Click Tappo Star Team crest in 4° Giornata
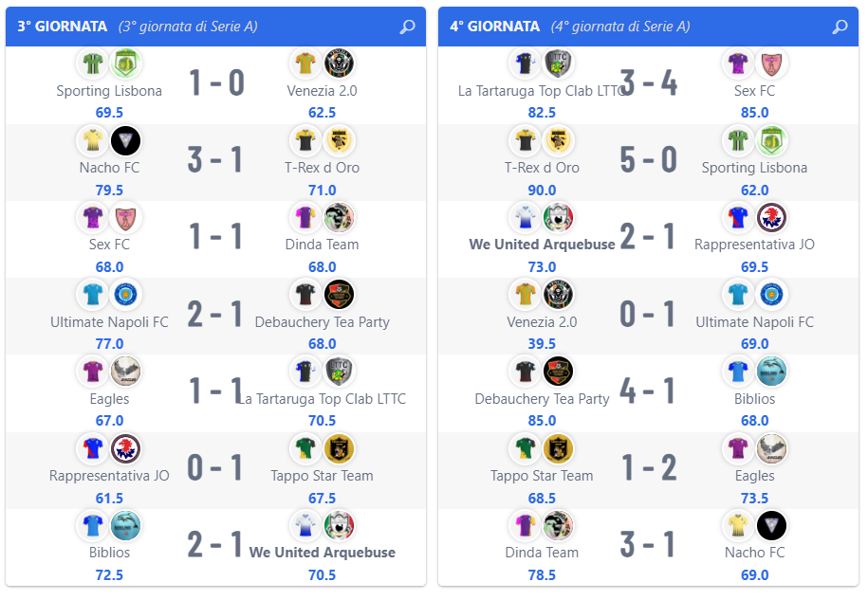Image resolution: width=868 pixels, height=600 pixels. [x=558, y=448]
